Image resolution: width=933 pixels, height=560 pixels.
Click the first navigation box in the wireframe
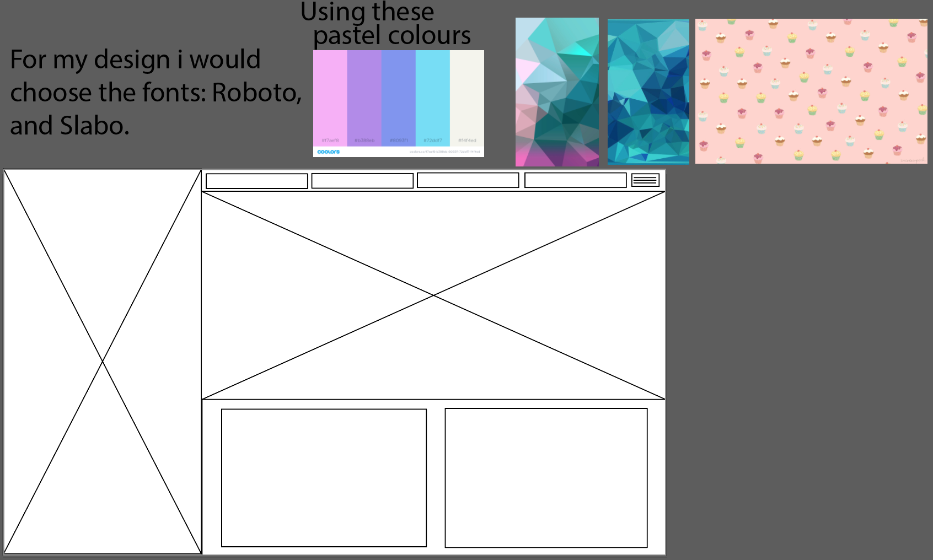click(x=257, y=181)
